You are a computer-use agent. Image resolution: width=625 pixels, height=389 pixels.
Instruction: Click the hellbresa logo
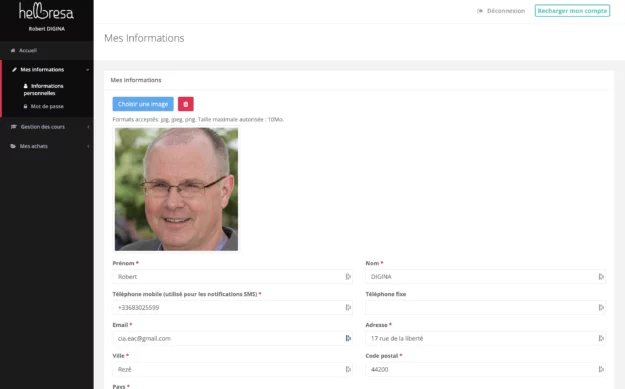pos(46,11)
